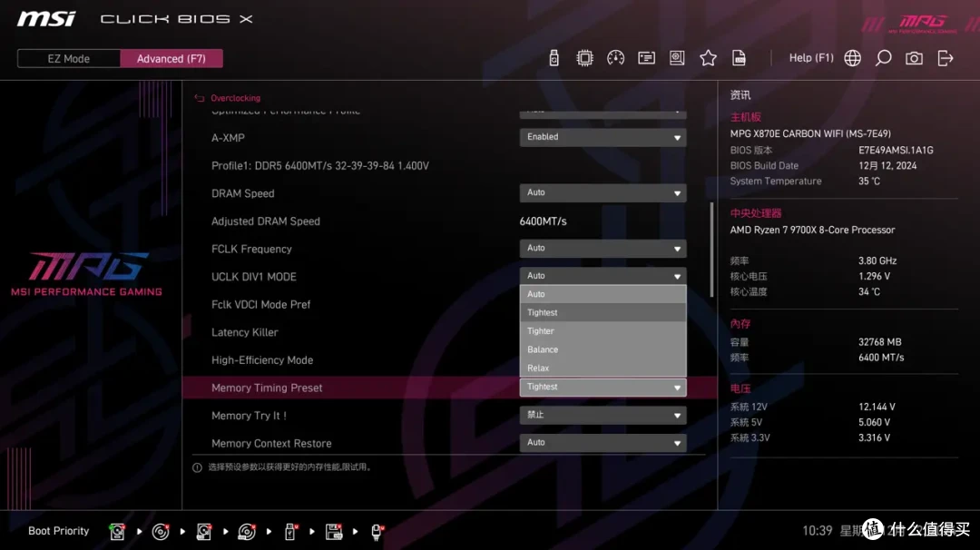Click the BIOS version E7E49AMSI.1A1G
Image resolution: width=980 pixels, height=550 pixels.
click(x=896, y=151)
